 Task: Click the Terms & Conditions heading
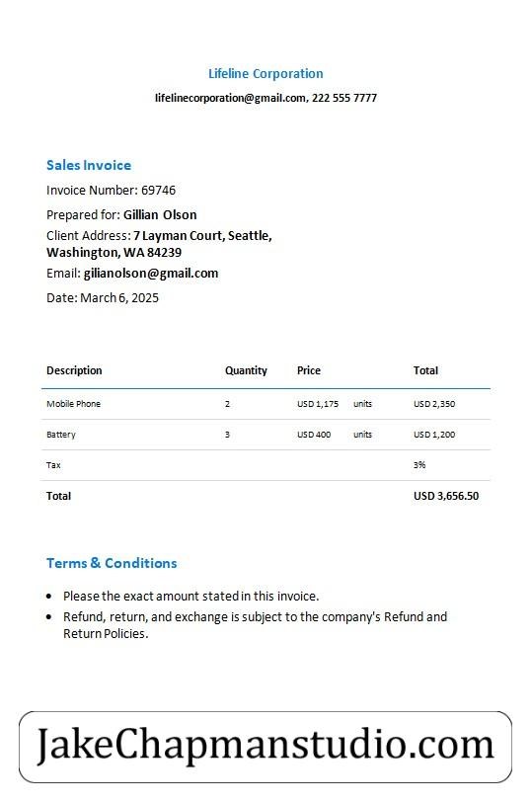(112, 563)
